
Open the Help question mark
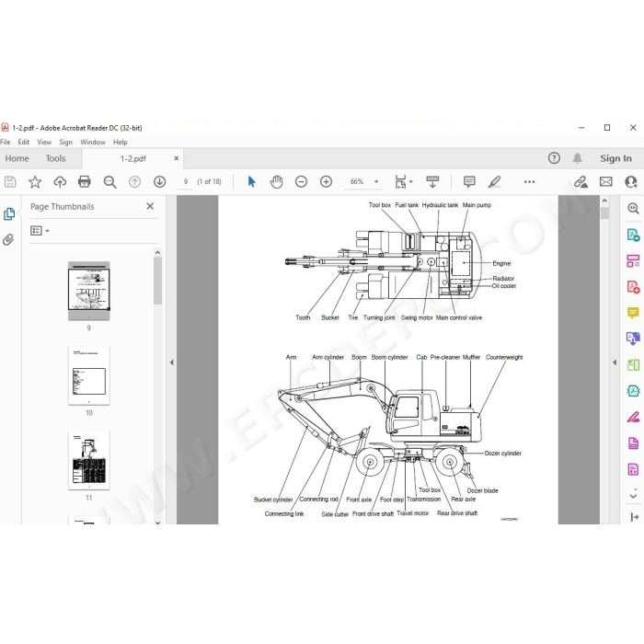(554, 158)
